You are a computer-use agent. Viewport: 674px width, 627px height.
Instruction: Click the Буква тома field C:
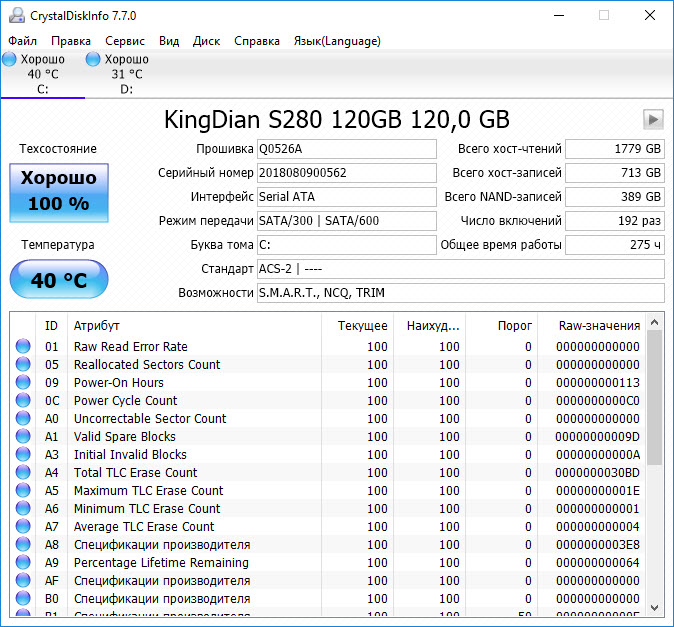(346, 245)
